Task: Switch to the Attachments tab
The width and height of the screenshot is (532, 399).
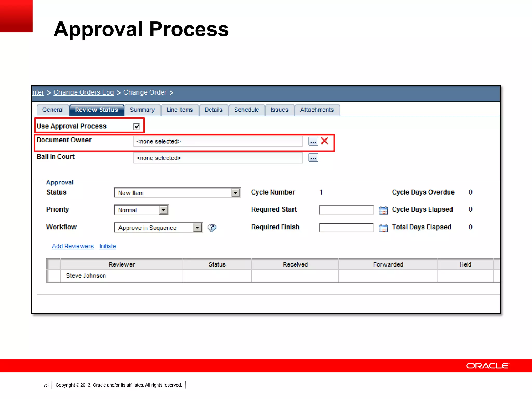Action: [x=317, y=110]
